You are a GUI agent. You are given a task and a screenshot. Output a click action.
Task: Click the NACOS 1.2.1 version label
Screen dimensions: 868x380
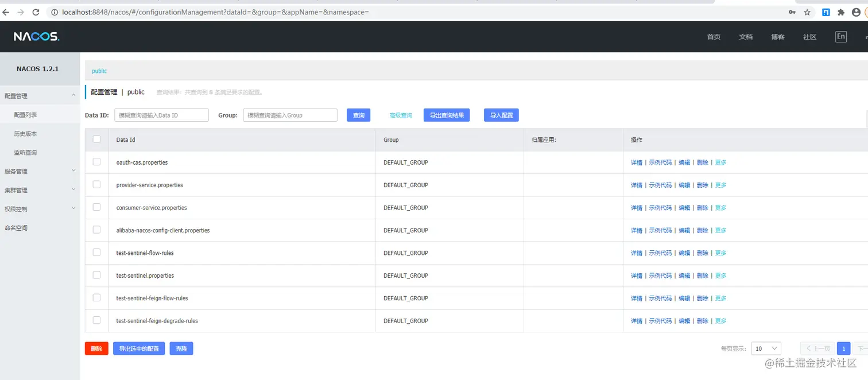[x=37, y=68]
